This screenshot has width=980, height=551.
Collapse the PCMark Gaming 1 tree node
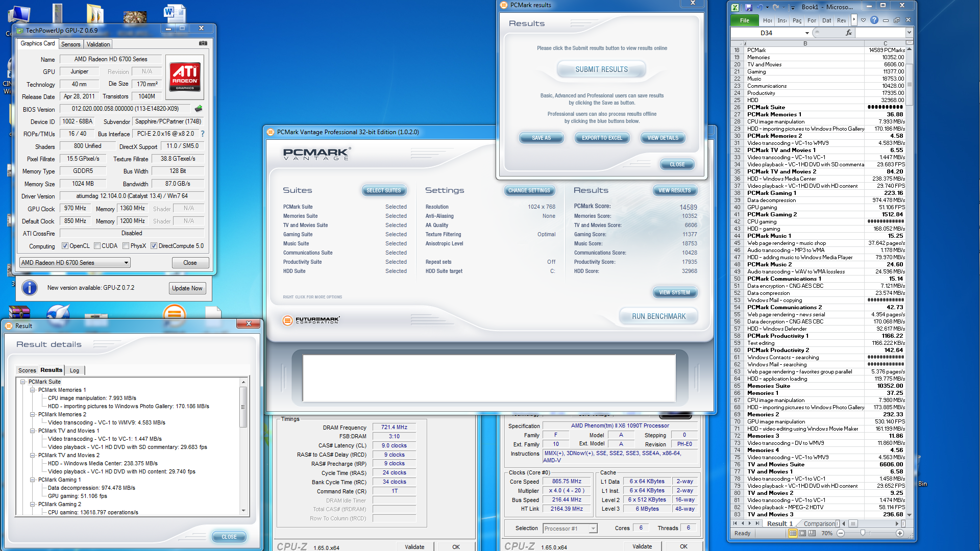pos(33,480)
